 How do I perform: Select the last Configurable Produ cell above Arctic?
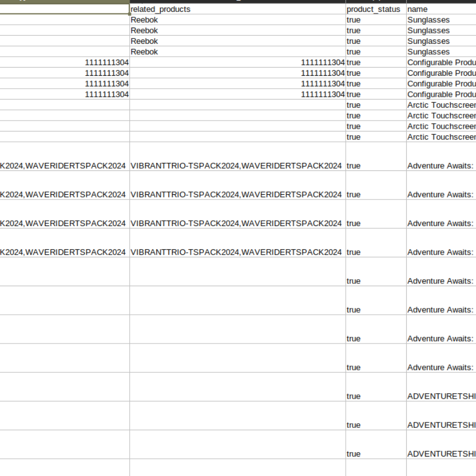(441, 94)
